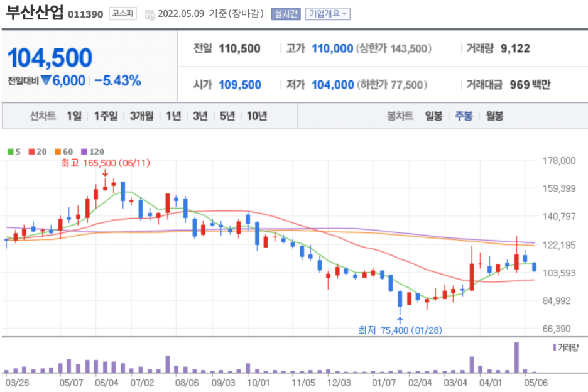Click the purple 120-period moving average swatch
Image resolution: width=588 pixels, height=392 pixels.
(x=84, y=151)
